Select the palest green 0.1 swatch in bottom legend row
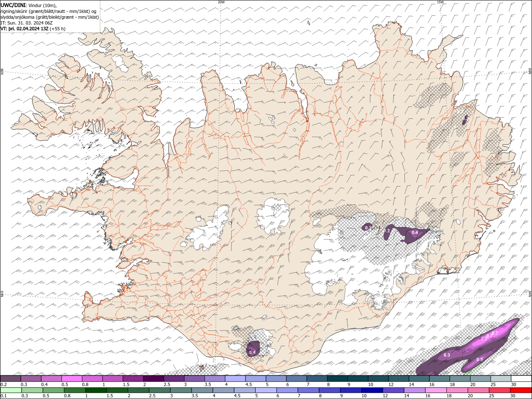The height and width of the screenshot is (399, 532). [x=11, y=390]
